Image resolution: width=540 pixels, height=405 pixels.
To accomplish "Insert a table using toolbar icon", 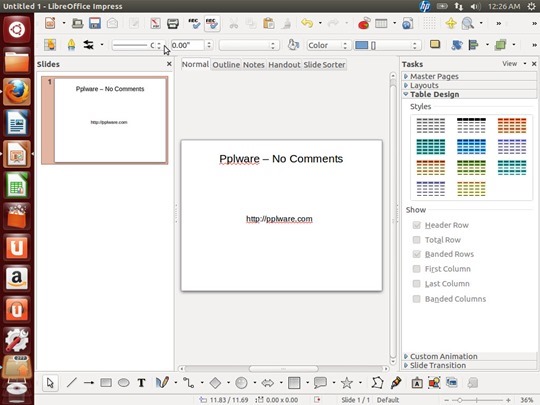I will point(381,23).
